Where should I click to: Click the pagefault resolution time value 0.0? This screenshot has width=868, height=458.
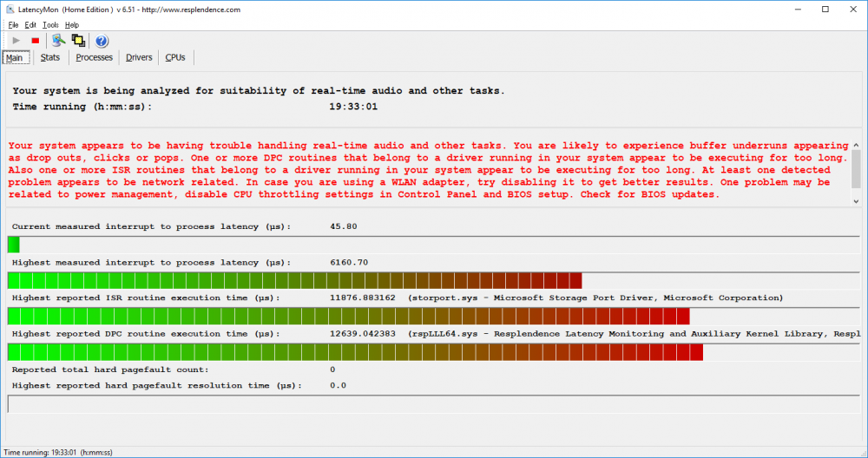click(339, 385)
